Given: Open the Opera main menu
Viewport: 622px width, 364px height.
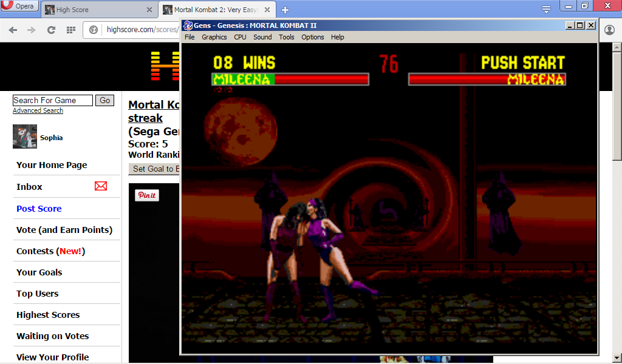Looking at the screenshot, I should pyautogui.click(x=20, y=7).
